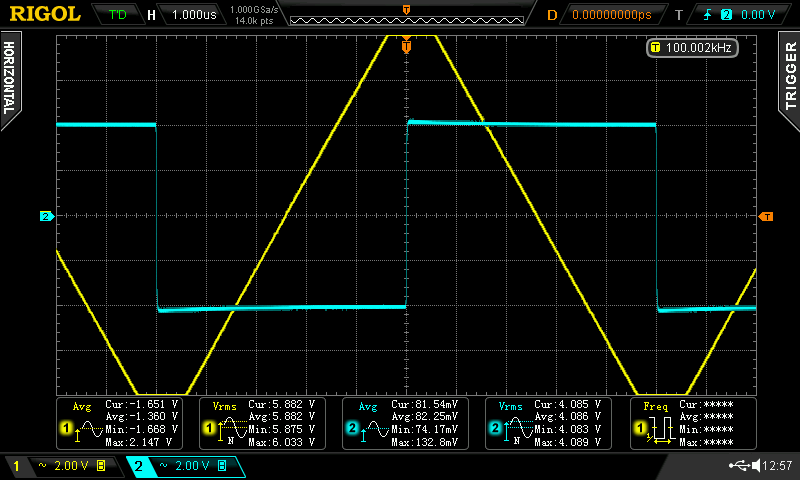
Task: Click the waveform memory overview bar
Action: pyautogui.click(x=405, y=15)
